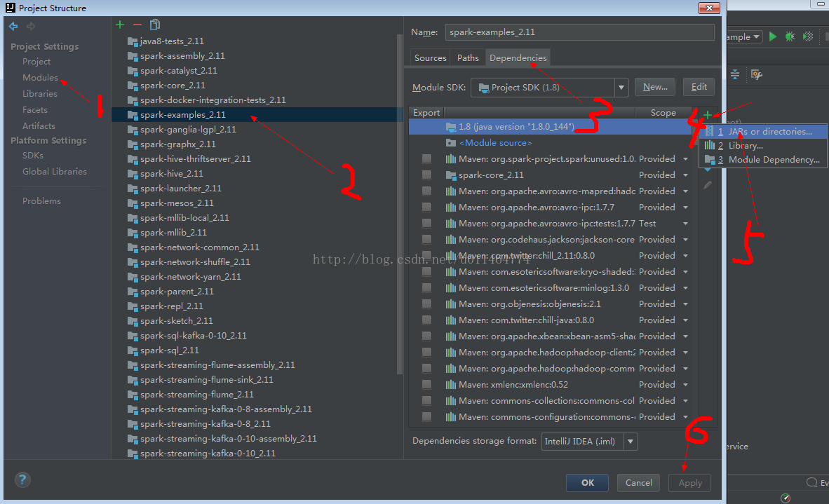Image resolution: width=829 pixels, height=504 pixels.
Task: Click the red remove module minus icon
Action: 137,25
